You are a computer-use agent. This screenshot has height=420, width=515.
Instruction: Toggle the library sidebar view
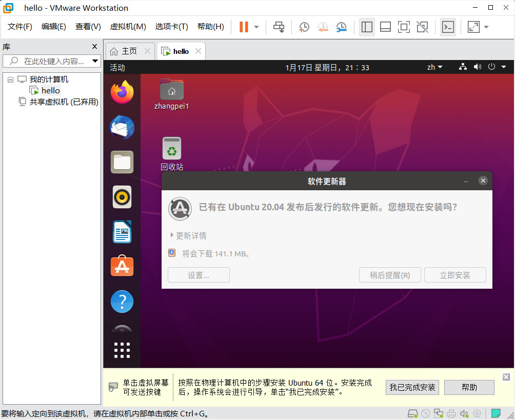367,27
